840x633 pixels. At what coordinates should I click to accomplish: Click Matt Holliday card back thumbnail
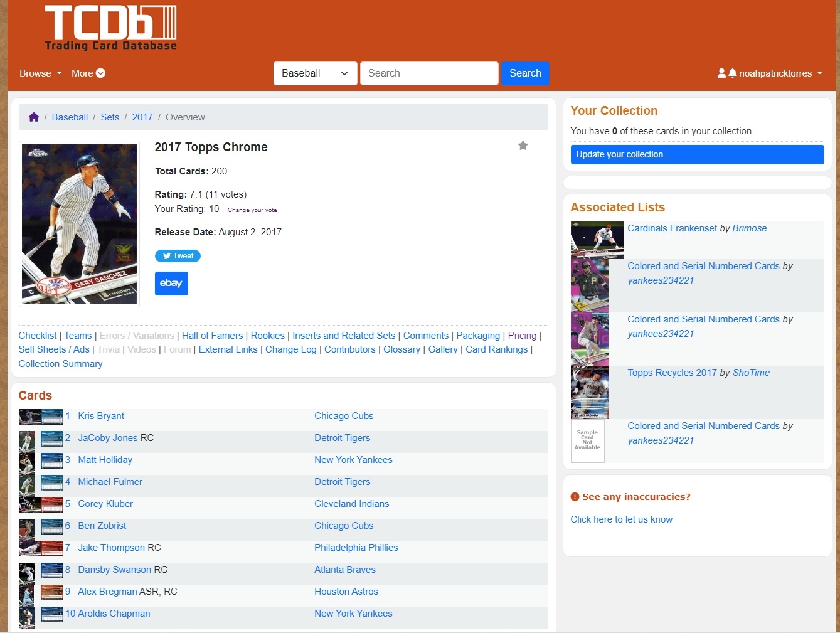tap(52, 460)
